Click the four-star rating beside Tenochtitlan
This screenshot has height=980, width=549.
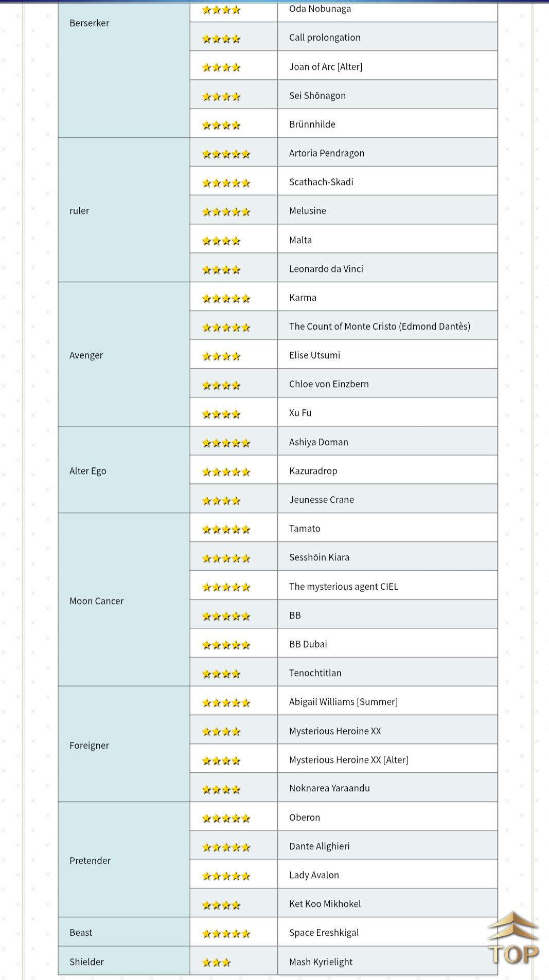pyautogui.click(x=221, y=674)
